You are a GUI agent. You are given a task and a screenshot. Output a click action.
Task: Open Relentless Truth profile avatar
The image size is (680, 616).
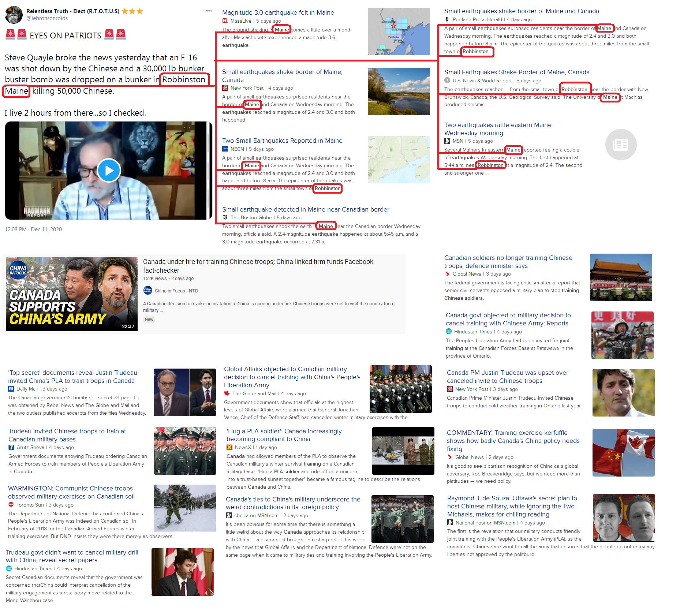click(x=14, y=15)
